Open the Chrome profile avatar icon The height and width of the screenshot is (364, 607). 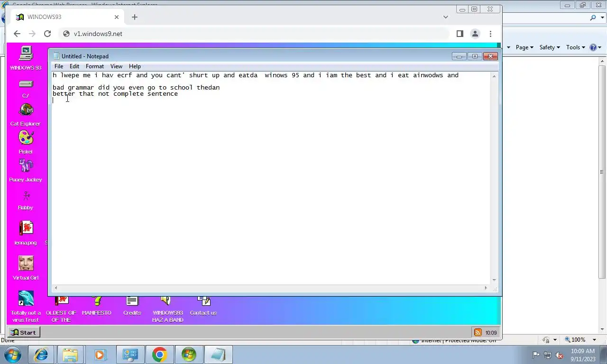pos(475,34)
